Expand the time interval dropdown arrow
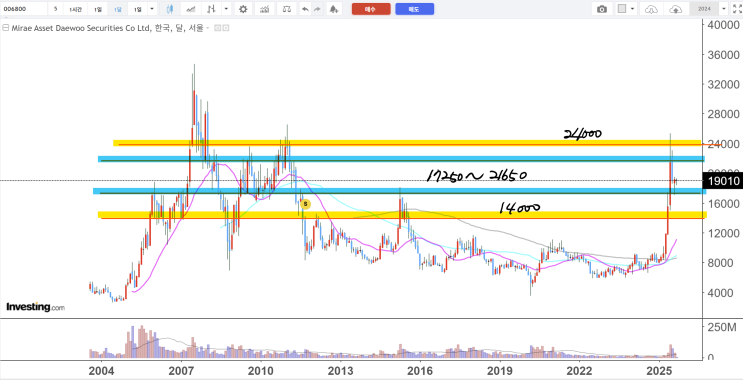The height and width of the screenshot is (380, 743). (x=152, y=9)
